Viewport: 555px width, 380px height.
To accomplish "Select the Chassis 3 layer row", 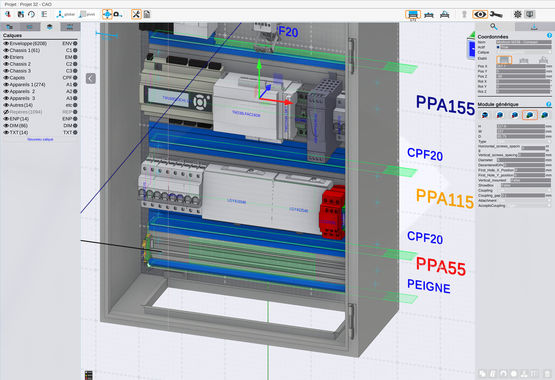I will pos(40,71).
